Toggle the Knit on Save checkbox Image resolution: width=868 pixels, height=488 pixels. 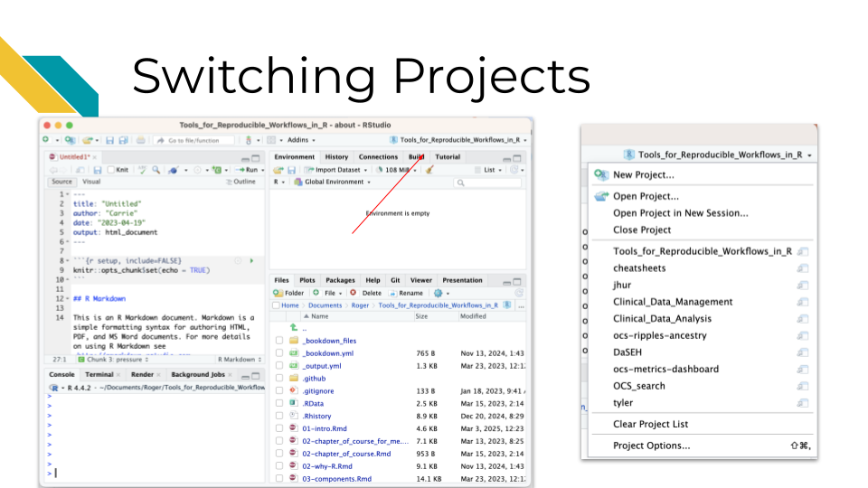[111, 170]
